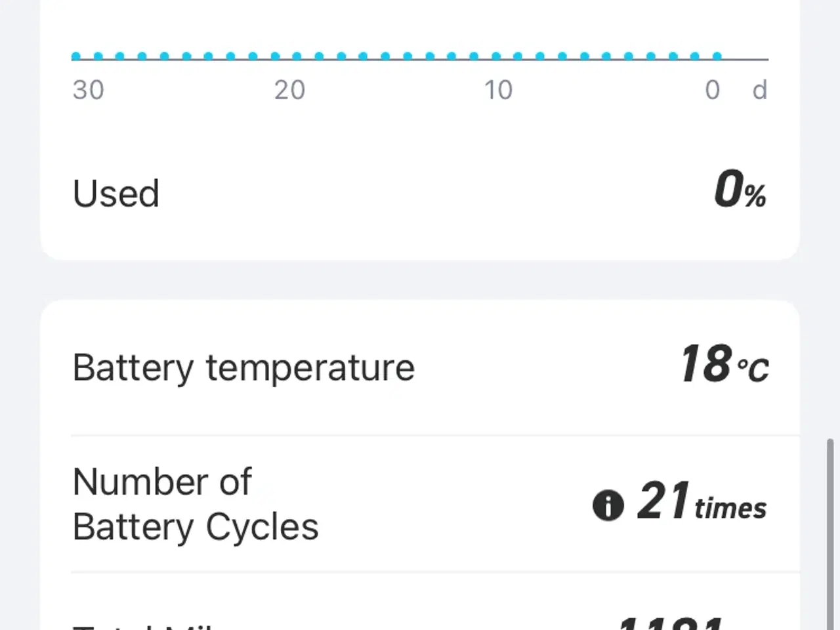Click the number 21 cycle count
Image resolution: width=840 pixels, height=630 pixels.
[x=663, y=502]
